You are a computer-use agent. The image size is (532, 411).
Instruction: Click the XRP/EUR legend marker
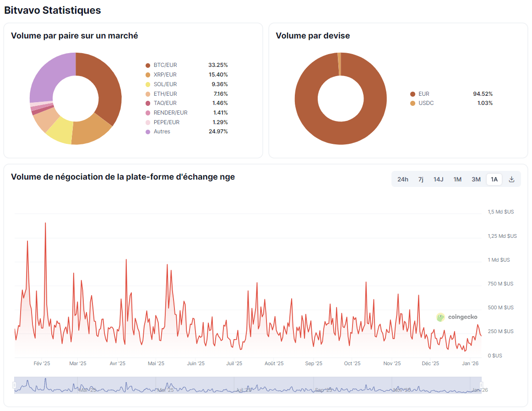(x=147, y=74)
